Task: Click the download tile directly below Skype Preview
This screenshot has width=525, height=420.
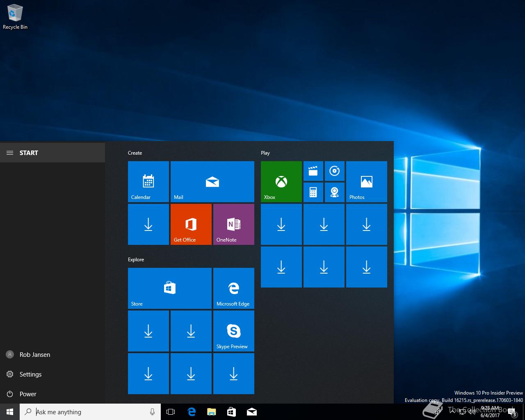Action: point(234,374)
